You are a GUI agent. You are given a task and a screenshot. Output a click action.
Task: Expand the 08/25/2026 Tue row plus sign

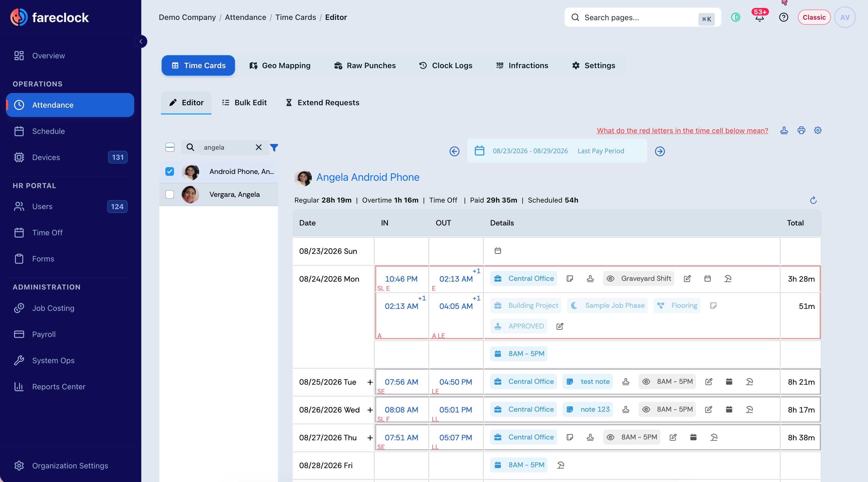[370, 382]
